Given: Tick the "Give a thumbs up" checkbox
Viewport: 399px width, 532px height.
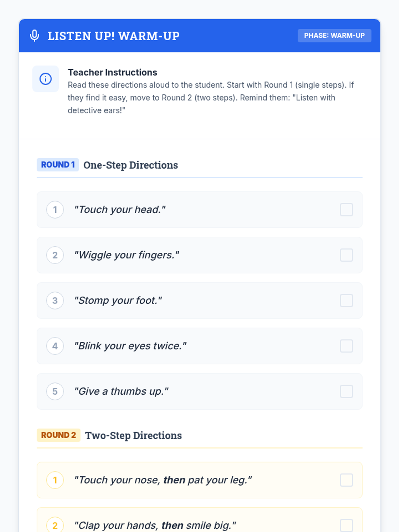Looking at the screenshot, I should click(x=346, y=391).
